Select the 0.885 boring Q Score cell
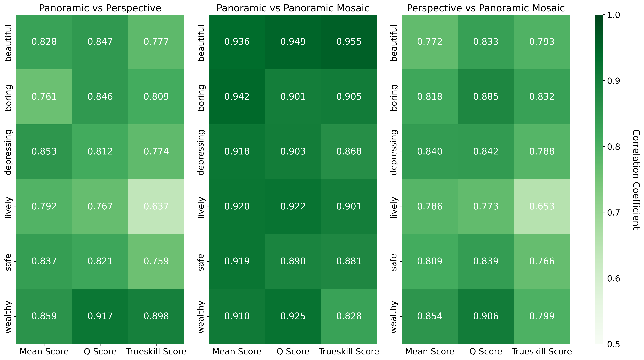Screen dimensions: 644x360 (x=485, y=97)
